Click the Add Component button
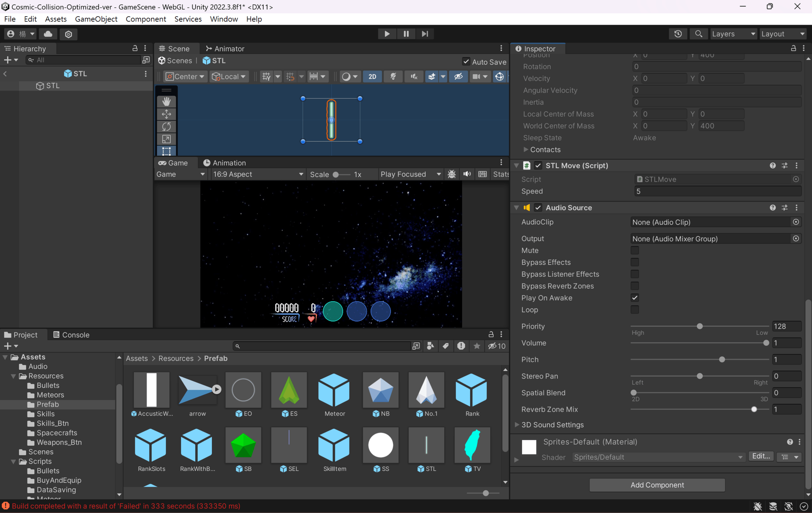Image resolution: width=812 pixels, height=513 pixels. (657, 485)
